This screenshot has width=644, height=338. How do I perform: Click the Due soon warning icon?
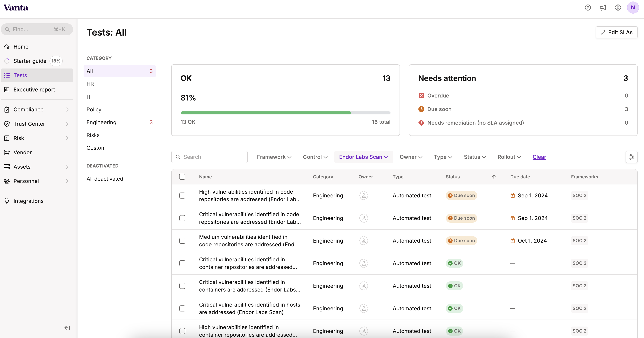pos(421,109)
